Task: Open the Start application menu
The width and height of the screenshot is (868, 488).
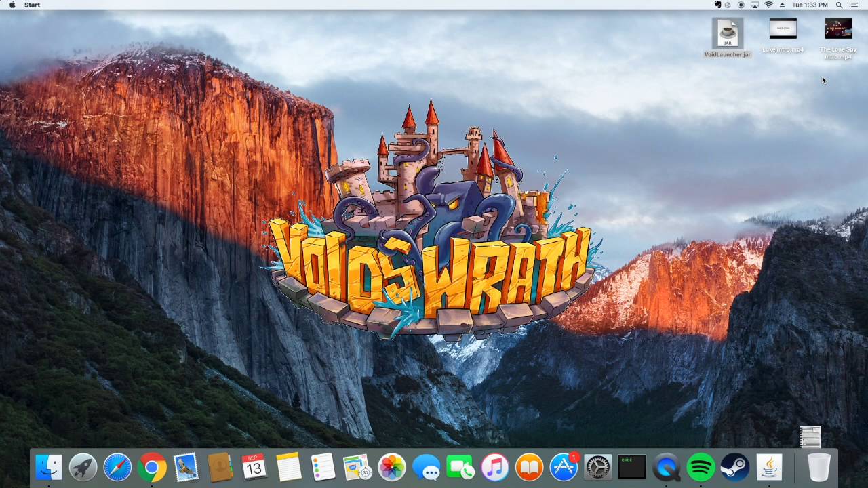Action: click(x=32, y=5)
